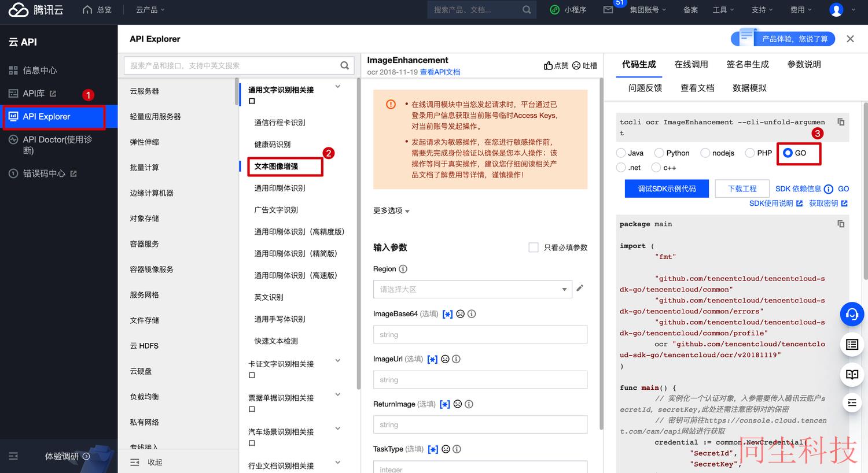Click the 产品体验，您说了算 banner
The height and width of the screenshot is (473, 868).
point(783,39)
